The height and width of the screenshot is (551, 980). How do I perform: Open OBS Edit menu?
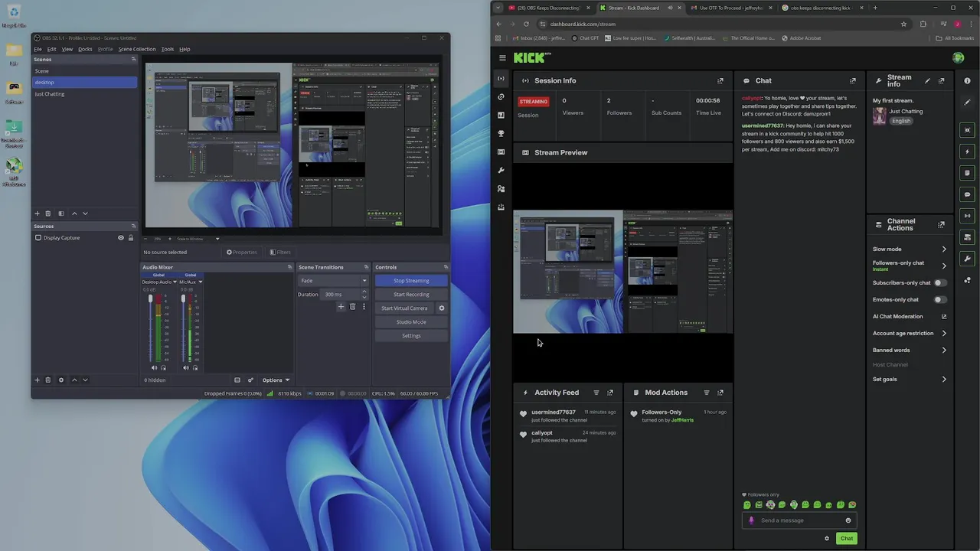point(51,49)
